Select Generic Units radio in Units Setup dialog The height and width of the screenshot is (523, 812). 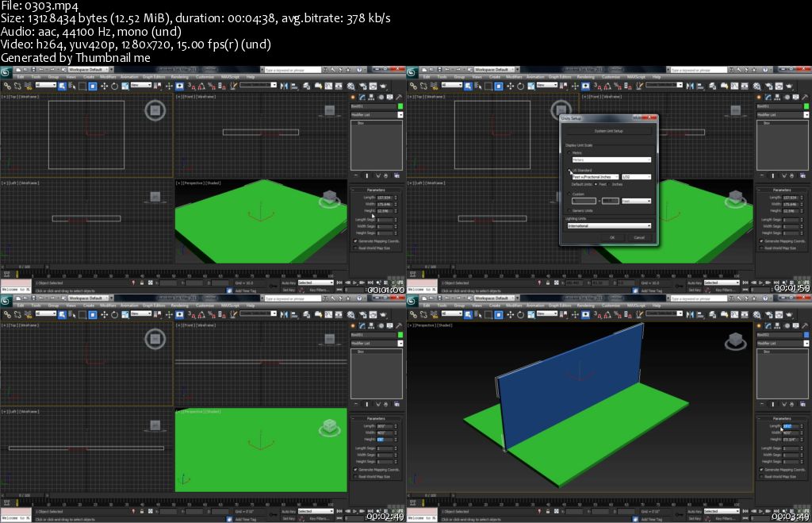pyautogui.click(x=569, y=210)
